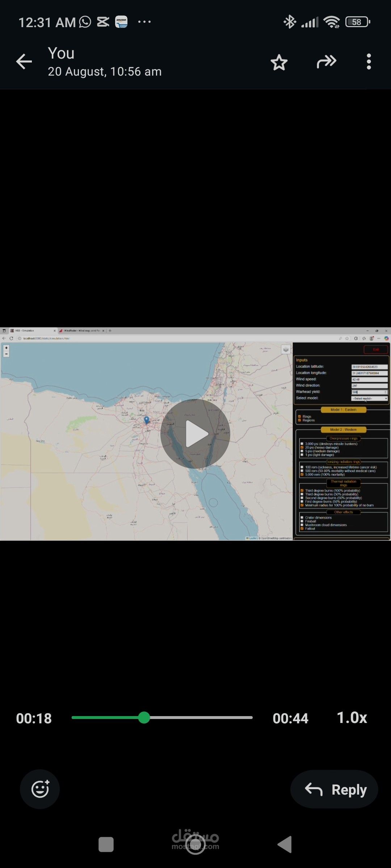391x868 pixels.
Task: Tap the WhatsApp notification icon in the status bar
Action: point(85,22)
